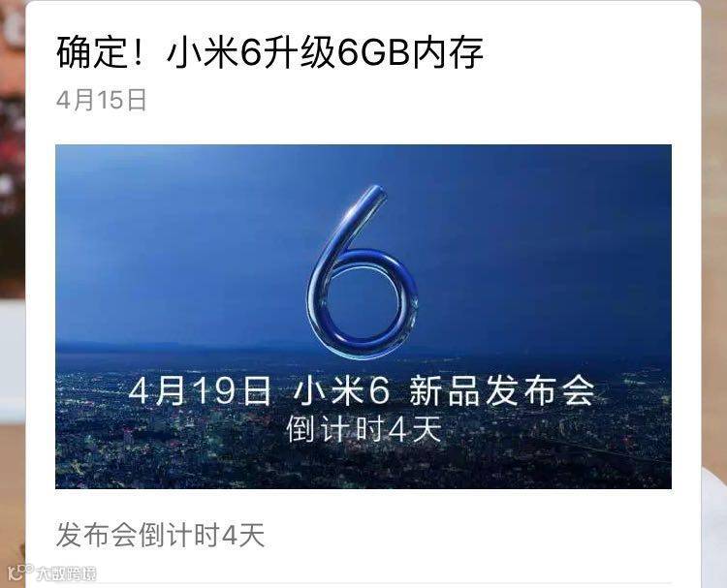Click the 确定 word in the headline
The width and height of the screenshot is (727, 588).
coord(91,52)
